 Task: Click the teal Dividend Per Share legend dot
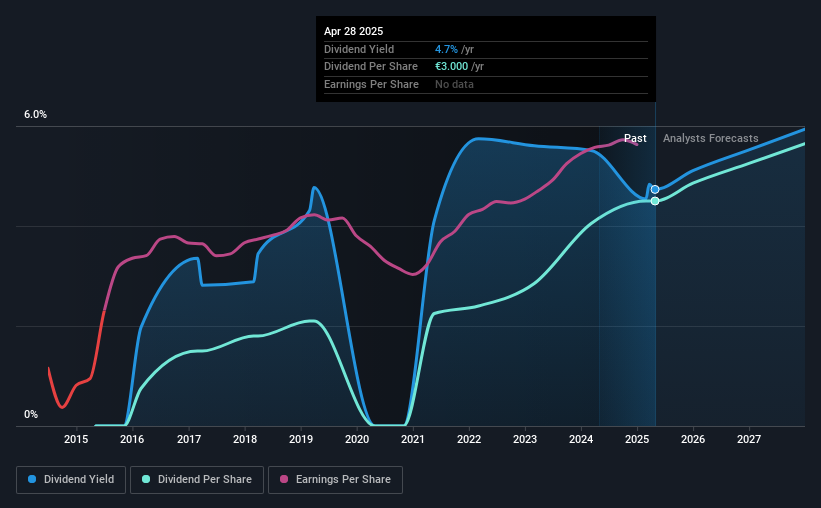click(146, 479)
